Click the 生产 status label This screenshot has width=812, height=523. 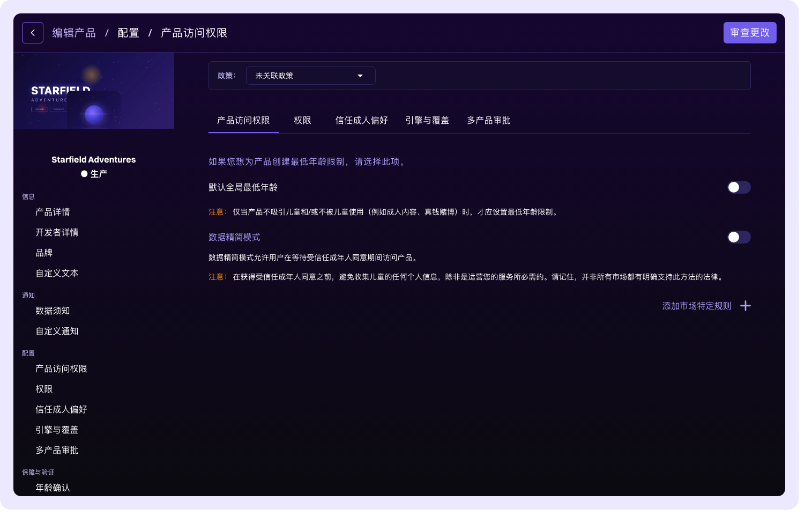99,174
